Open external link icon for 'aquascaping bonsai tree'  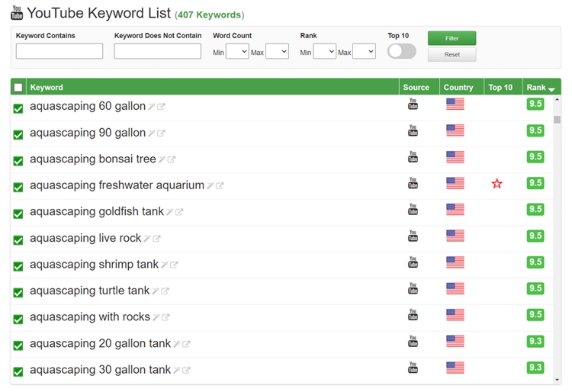coord(172,159)
